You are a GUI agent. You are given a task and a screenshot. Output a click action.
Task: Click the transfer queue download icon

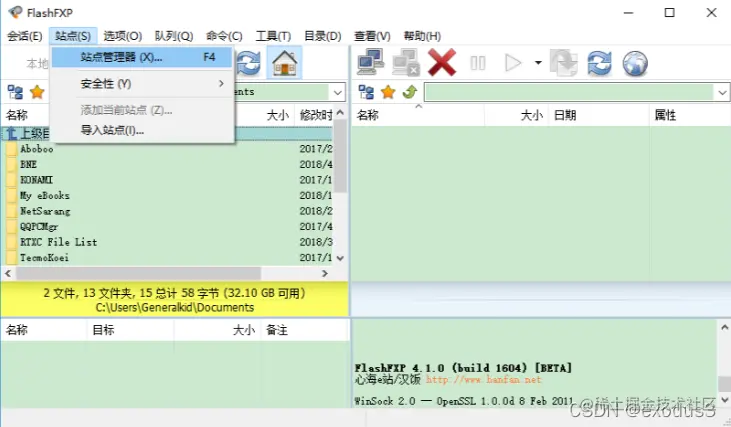point(564,62)
